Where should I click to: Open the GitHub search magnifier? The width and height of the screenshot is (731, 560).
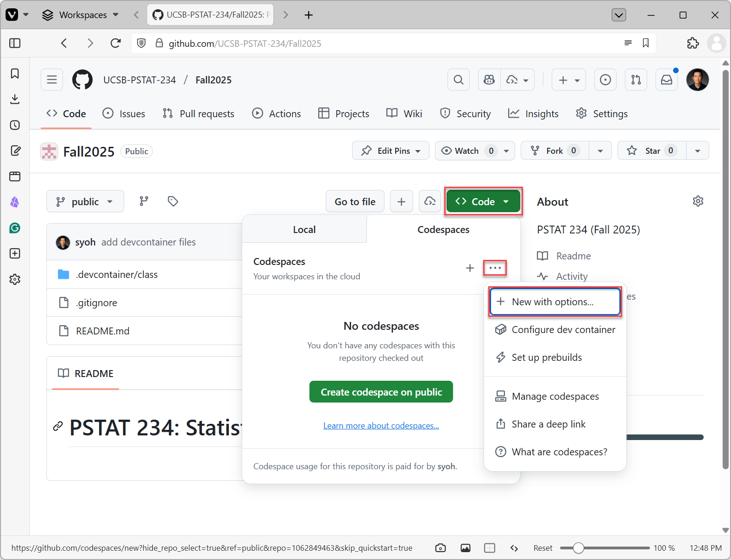click(458, 80)
